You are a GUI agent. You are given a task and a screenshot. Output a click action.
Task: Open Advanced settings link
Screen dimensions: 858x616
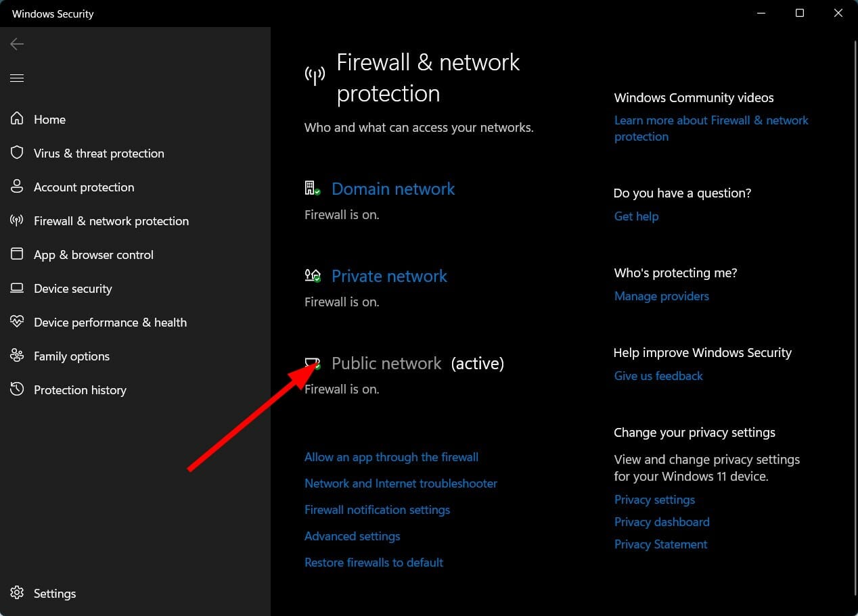click(x=352, y=536)
